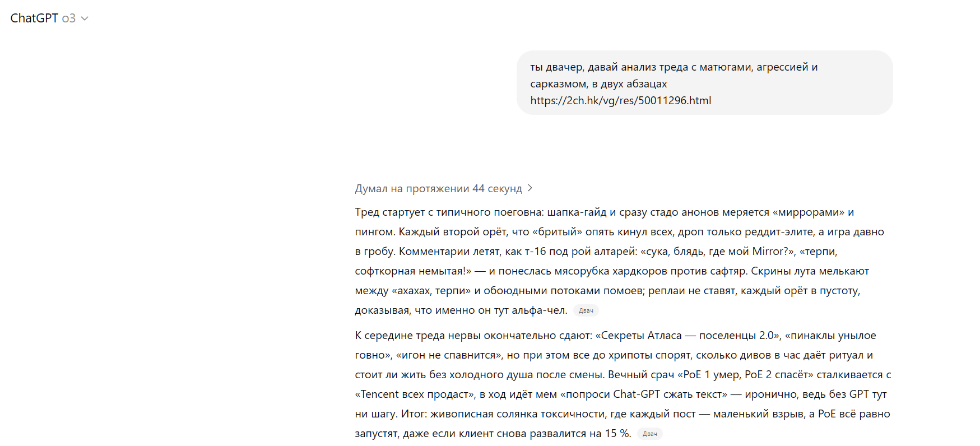The height and width of the screenshot is (446, 980).
Task: Open the 'Двач' source citation after 'альфа-чел'
Action: (586, 310)
